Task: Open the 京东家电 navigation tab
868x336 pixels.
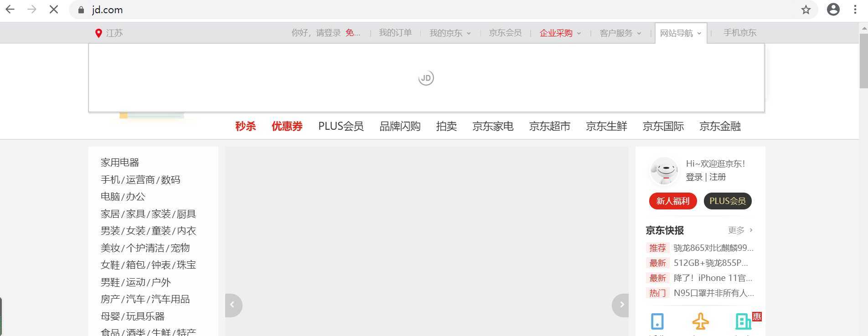Action: (493, 126)
